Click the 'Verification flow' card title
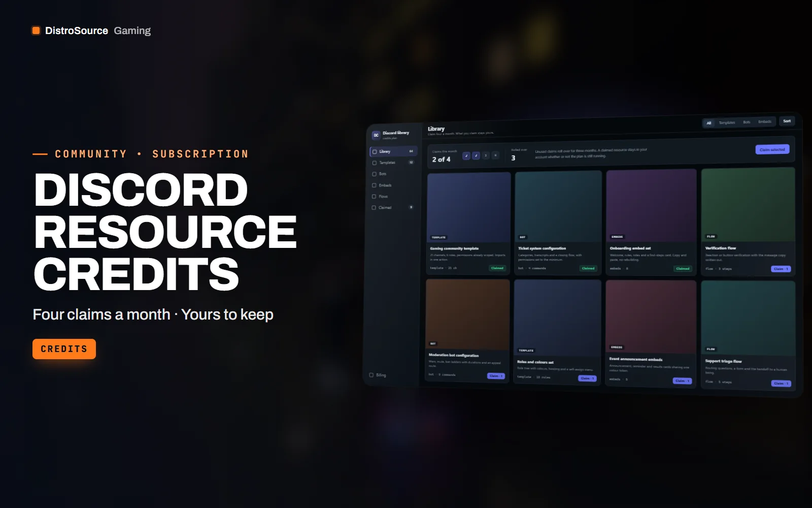Screen dimensions: 812x508 [721, 248]
